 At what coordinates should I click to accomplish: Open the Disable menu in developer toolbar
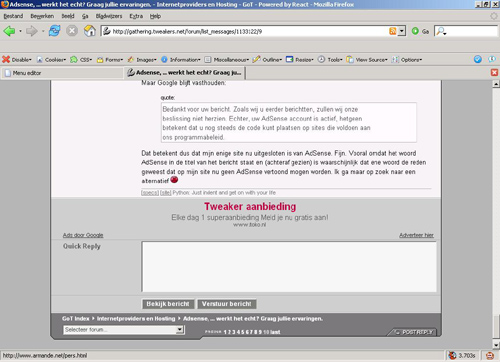(x=17, y=60)
